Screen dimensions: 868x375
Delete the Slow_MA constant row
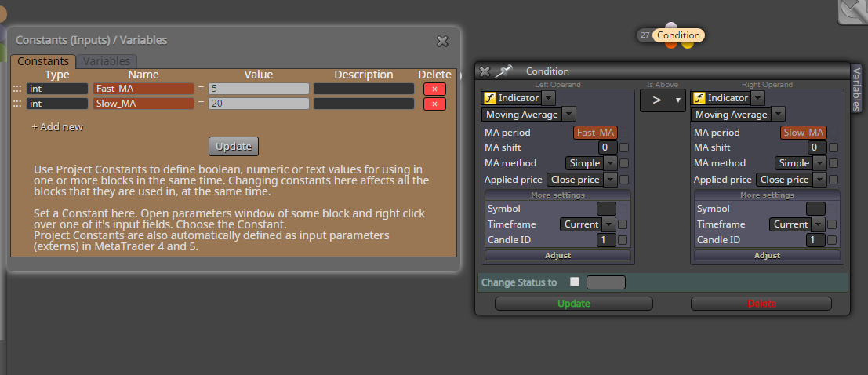(x=434, y=104)
